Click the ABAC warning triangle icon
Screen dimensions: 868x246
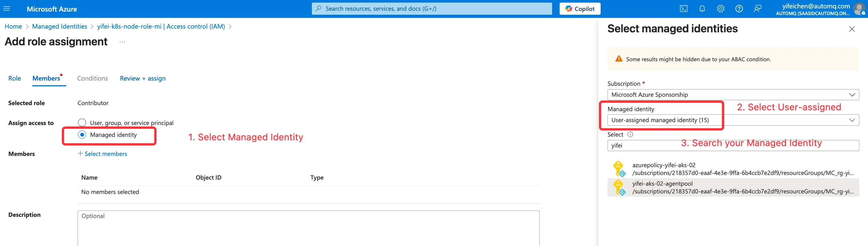[x=619, y=59]
